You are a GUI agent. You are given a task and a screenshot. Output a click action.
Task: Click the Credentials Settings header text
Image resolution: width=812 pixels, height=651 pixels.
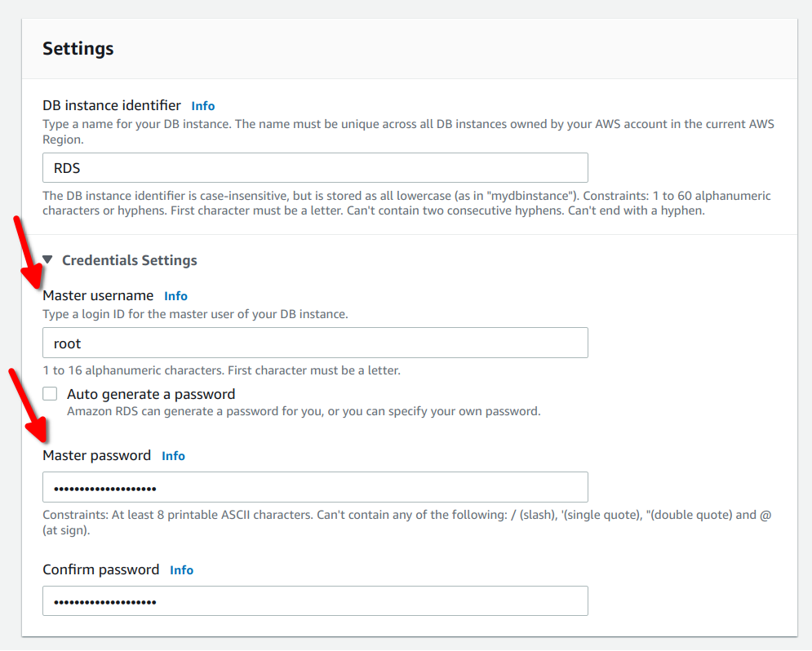click(x=128, y=259)
